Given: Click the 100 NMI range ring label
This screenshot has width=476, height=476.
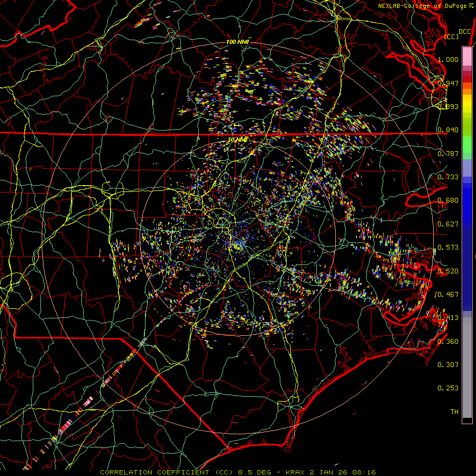Looking at the screenshot, I should (x=237, y=42).
